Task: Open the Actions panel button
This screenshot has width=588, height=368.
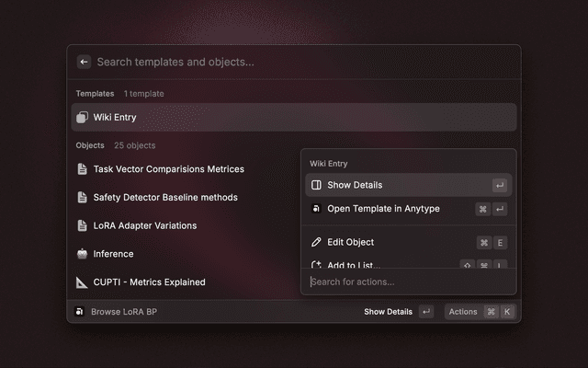Action: pos(480,312)
